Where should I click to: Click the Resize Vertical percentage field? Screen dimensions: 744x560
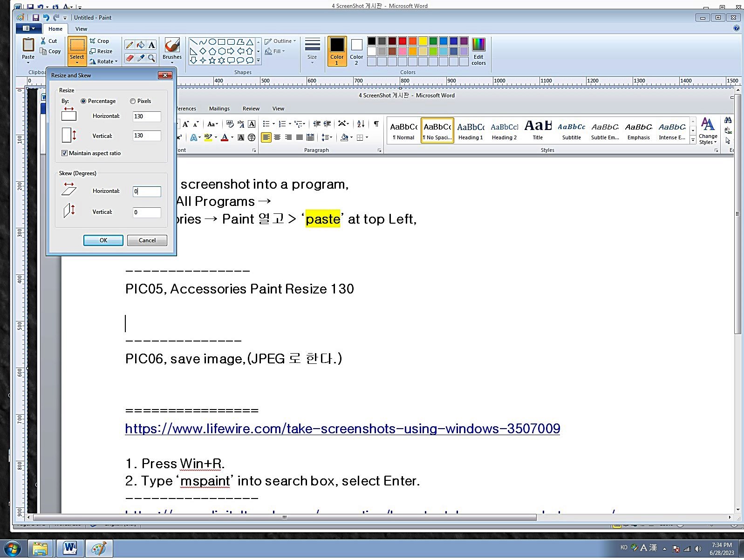click(147, 136)
